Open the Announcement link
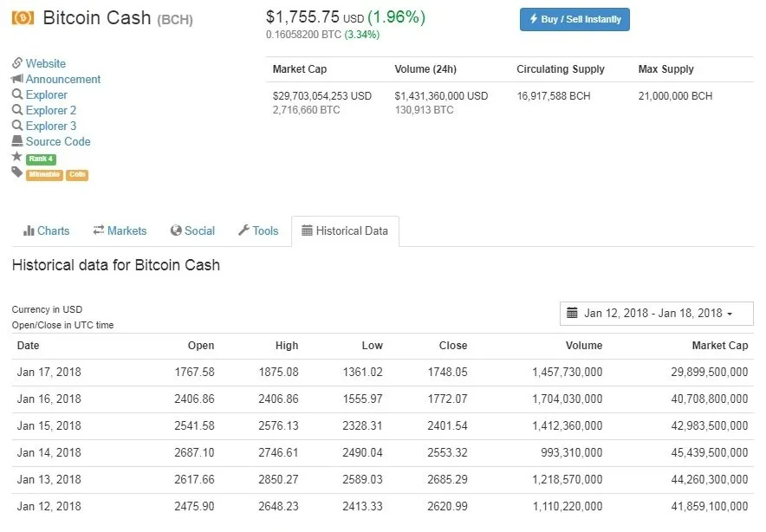This screenshot has height=532, width=766. coord(63,79)
